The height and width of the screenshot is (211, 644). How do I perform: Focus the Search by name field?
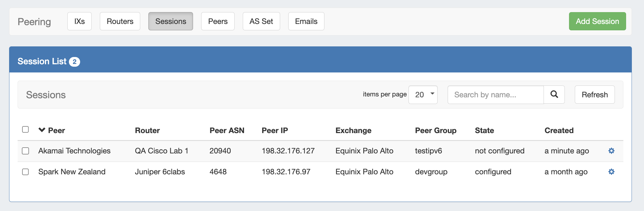495,95
